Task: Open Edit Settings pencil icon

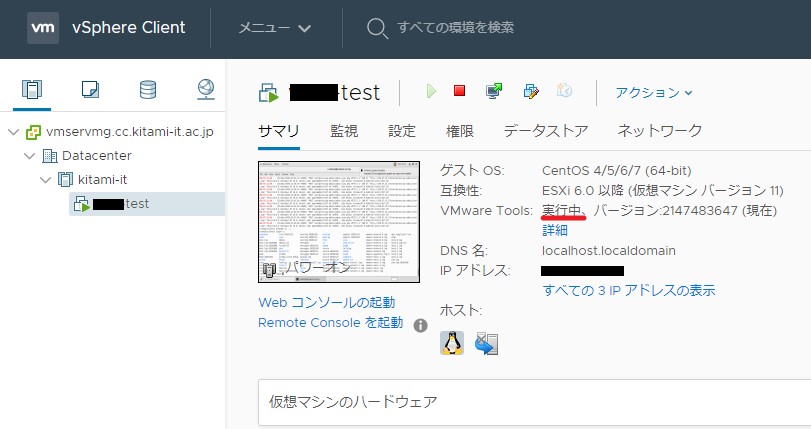Action: [531, 92]
